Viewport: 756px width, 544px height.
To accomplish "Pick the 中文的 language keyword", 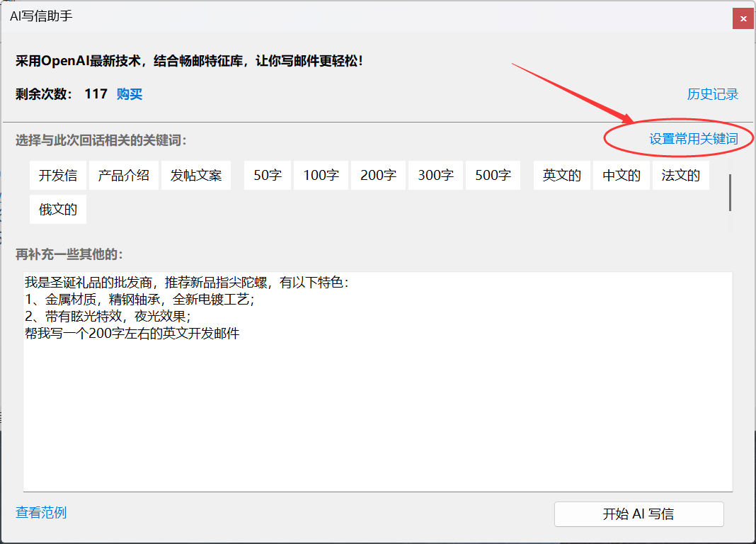I will [x=622, y=175].
